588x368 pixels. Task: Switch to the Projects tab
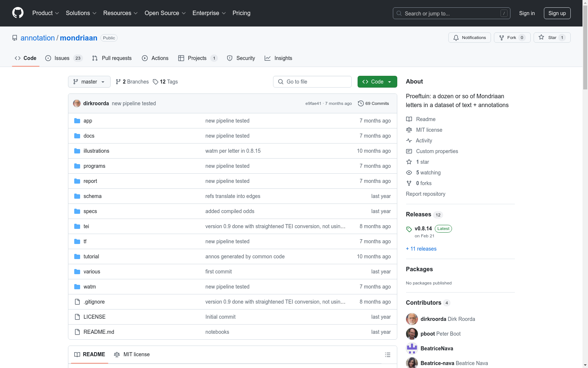[198, 58]
